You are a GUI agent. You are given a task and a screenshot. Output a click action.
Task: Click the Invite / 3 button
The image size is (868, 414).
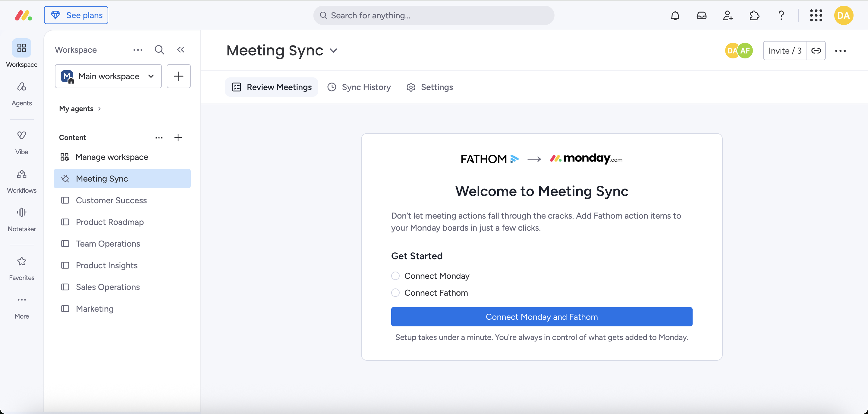click(785, 51)
